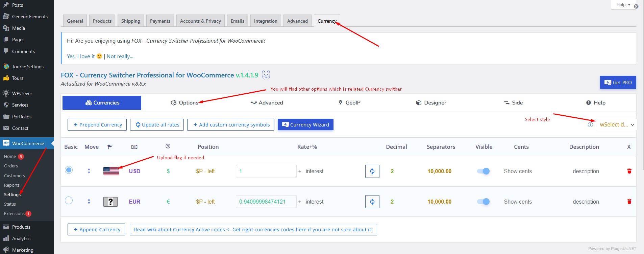Open the Payments settings tab
Screen dimensions: 644x254
(160, 21)
